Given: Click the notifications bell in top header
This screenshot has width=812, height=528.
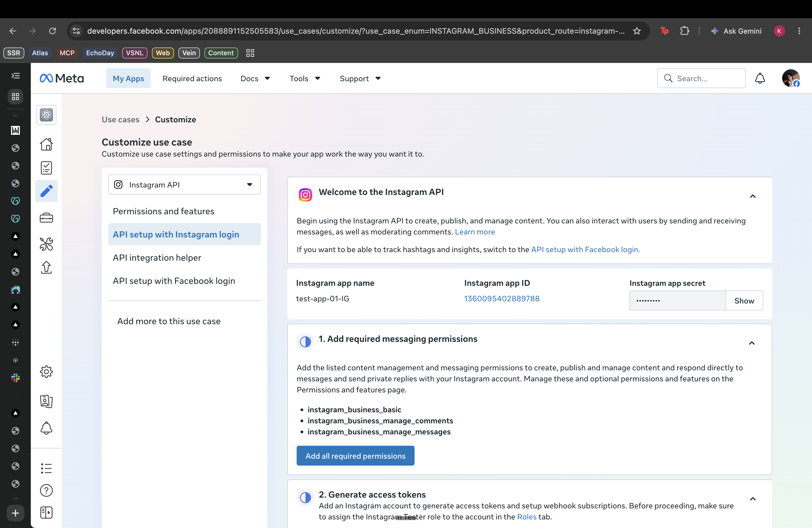Looking at the screenshot, I should [760, 78].
